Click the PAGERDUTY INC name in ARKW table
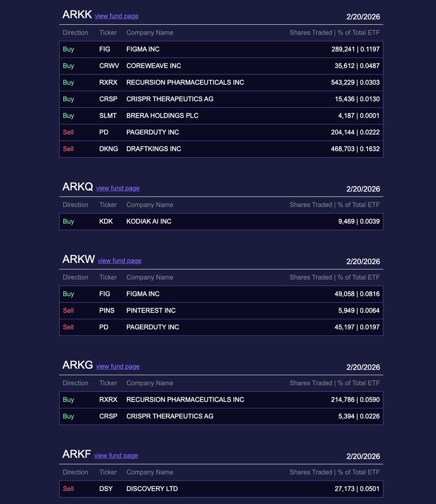Screen dimensions: 436x504 coord(152,327)
